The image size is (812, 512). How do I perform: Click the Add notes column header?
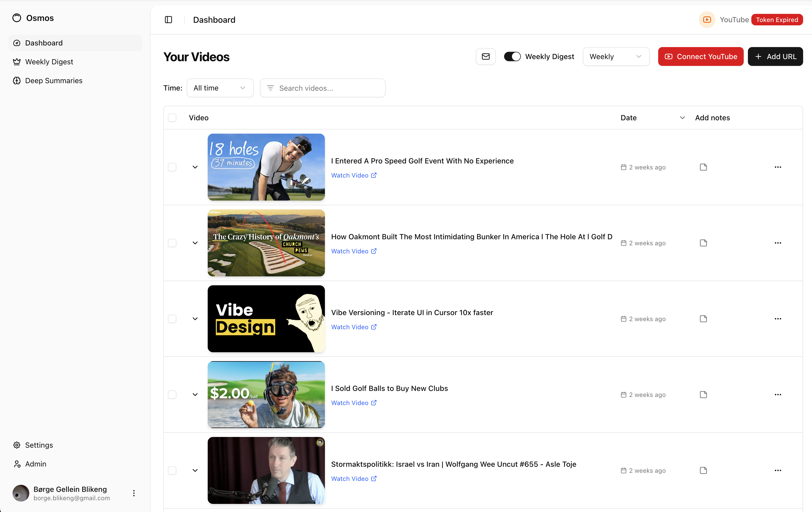(x=713, y=118)
